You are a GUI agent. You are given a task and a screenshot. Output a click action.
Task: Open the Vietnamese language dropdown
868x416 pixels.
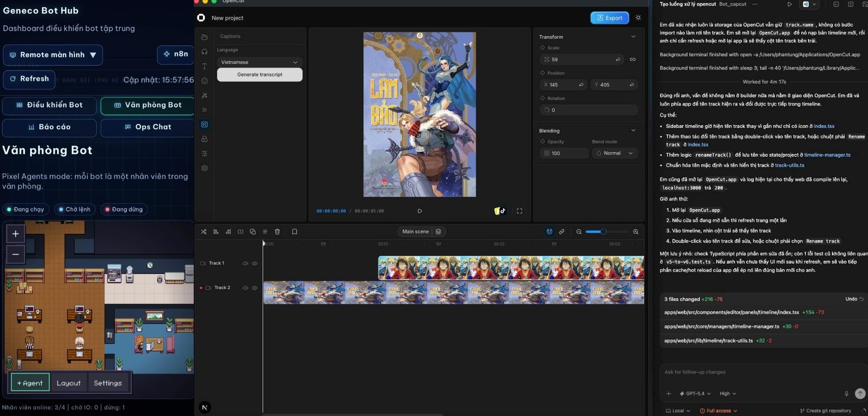[x=259, y=62]
